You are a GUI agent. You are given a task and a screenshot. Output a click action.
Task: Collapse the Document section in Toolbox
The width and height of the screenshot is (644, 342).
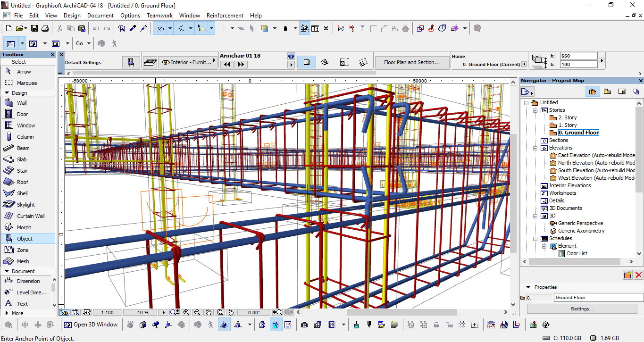[x=7, y=271]
